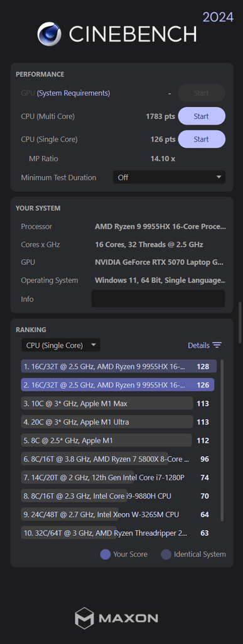243x644 pixels.
Task: Click the disabled GPU Start button
Action: click(201, 93)
